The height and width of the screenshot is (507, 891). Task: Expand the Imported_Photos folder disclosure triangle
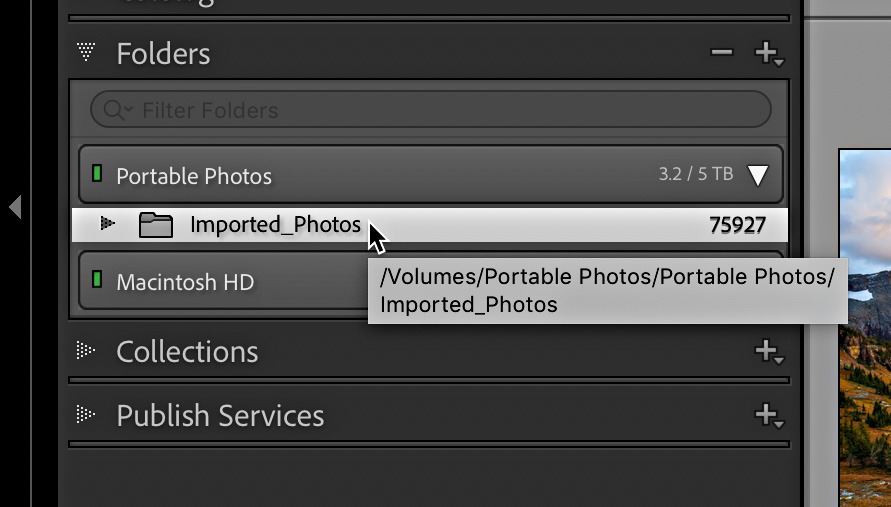click(108, 224)
